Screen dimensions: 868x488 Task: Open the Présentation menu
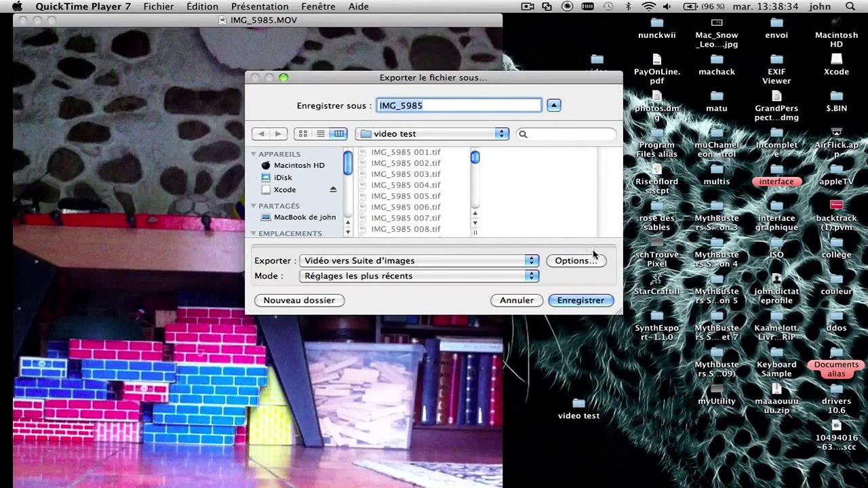pyautogui.click(x=260, y=7)
